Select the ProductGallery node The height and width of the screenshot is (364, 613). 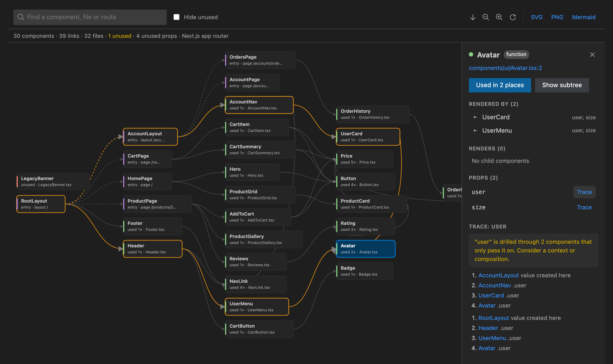[x=264, y=239]
